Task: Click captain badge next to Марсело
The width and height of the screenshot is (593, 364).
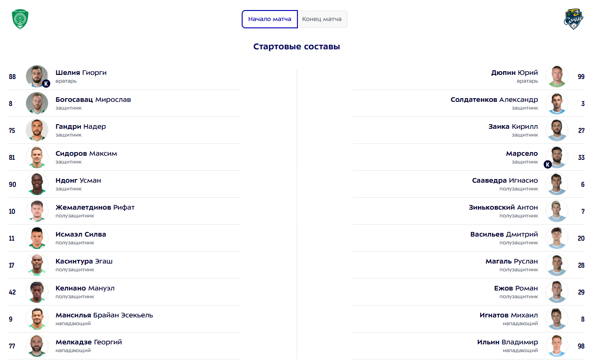Action: 548,164
